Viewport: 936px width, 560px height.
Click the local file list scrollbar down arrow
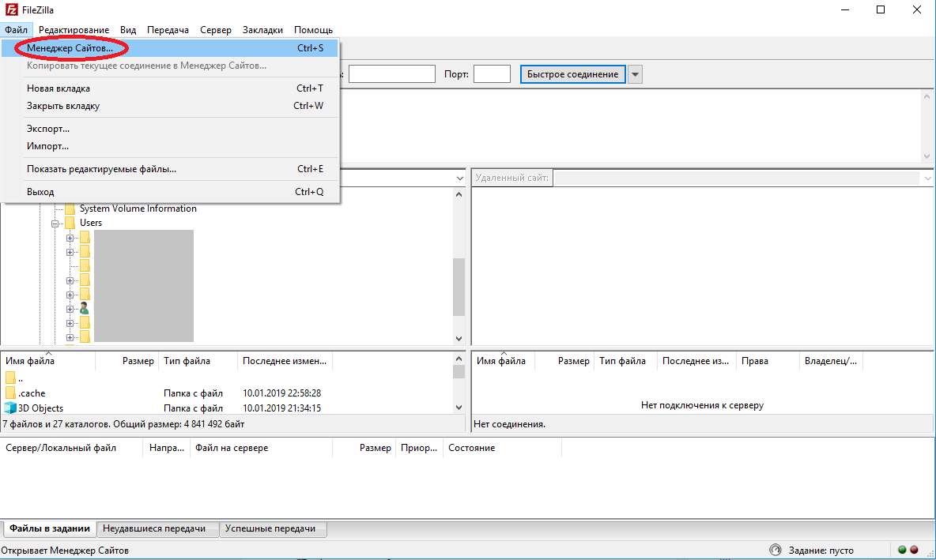[459, 408]
